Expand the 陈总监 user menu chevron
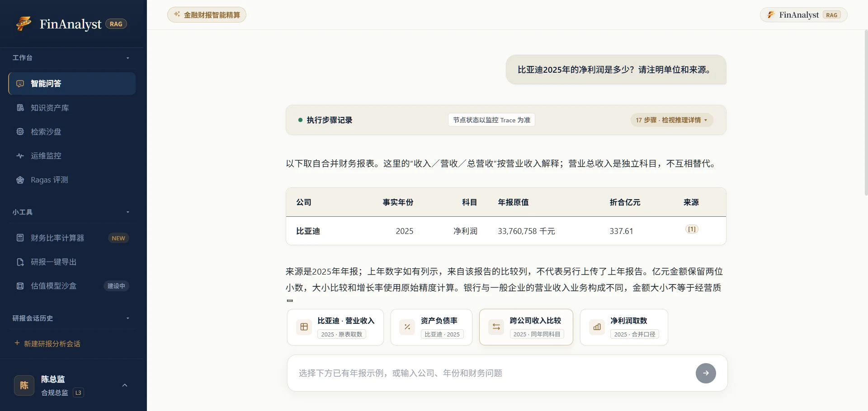This screenshot has width=868, height=411. click(125, 385)
